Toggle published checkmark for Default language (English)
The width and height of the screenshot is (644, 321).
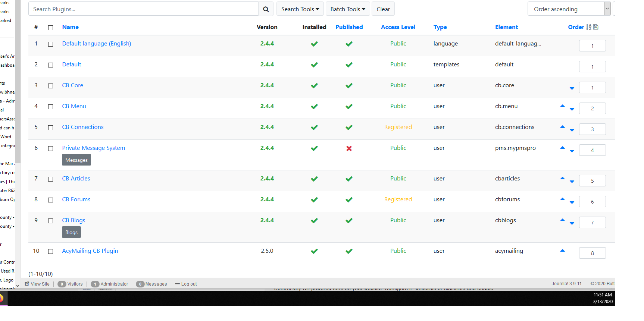click(349, 44)
